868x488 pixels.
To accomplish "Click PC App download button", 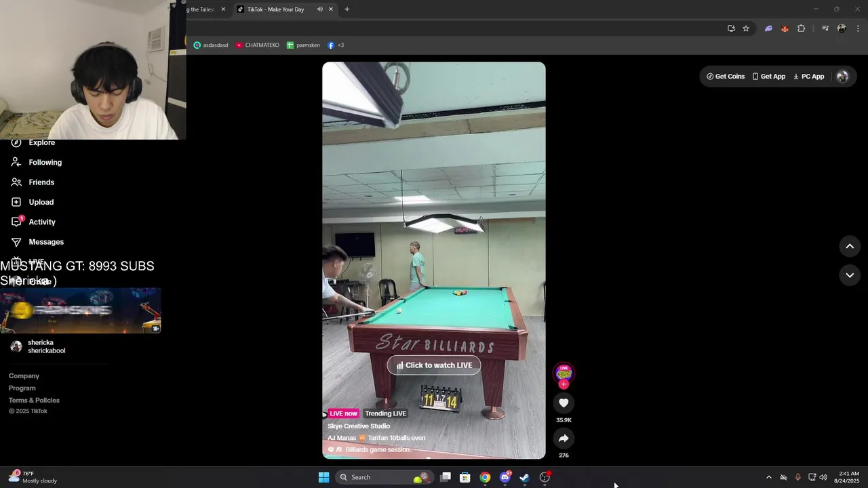I will pyautogui.click(x=808, y=77).
